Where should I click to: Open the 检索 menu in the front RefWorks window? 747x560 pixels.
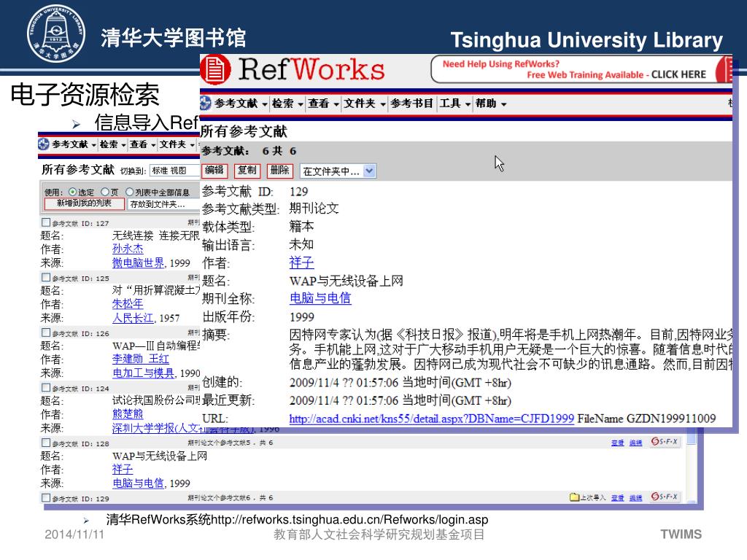click(287, 104)
